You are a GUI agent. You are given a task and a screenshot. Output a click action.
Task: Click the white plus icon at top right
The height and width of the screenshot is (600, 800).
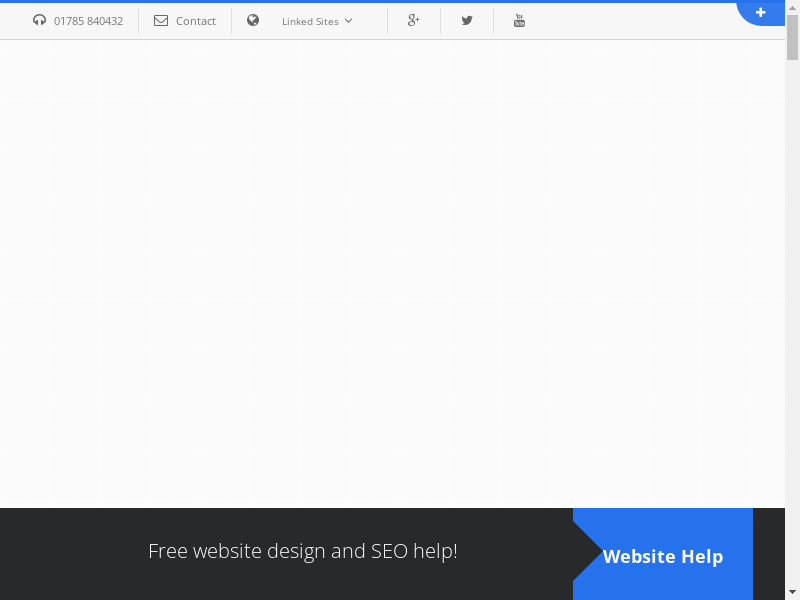point(761,12)
